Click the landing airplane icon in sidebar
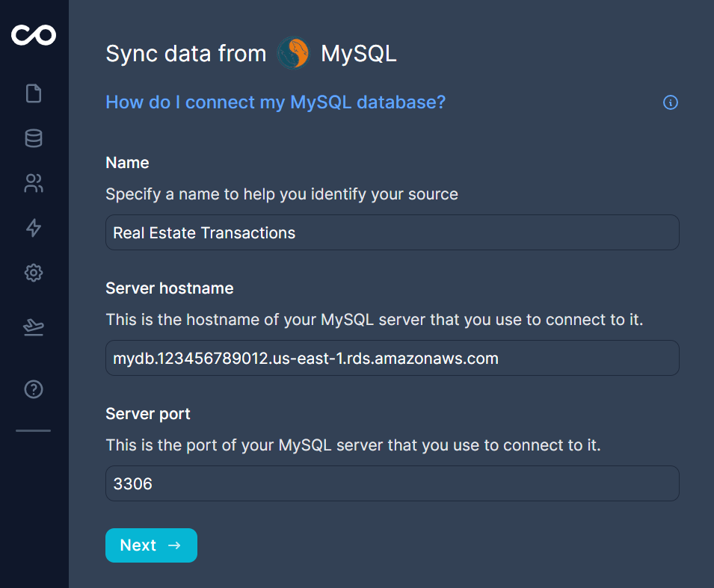 34,327
